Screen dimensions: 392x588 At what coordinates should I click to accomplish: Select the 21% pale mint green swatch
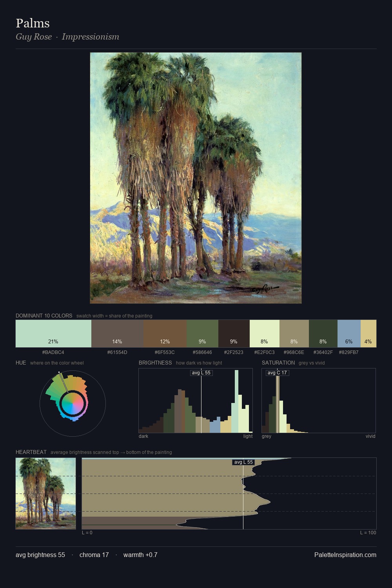pos(53,334)
